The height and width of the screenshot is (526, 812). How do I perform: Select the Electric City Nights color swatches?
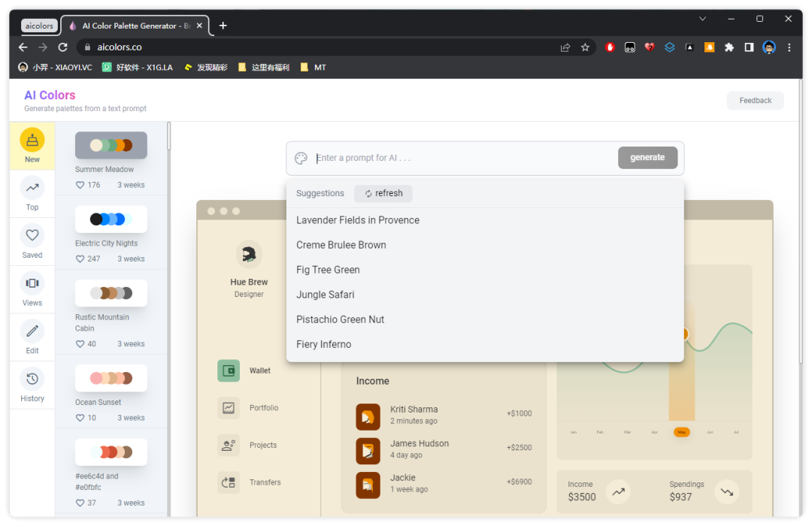click(x=111, y=219)
